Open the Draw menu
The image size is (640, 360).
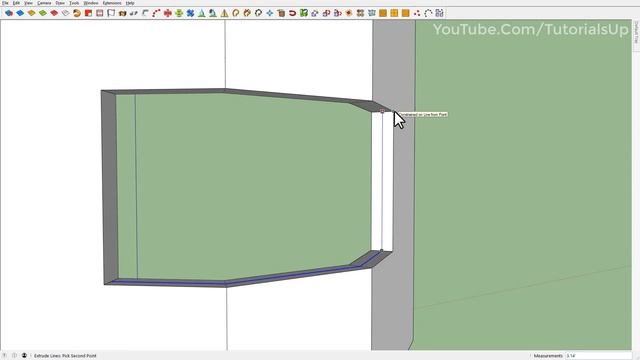coord(60,3)
